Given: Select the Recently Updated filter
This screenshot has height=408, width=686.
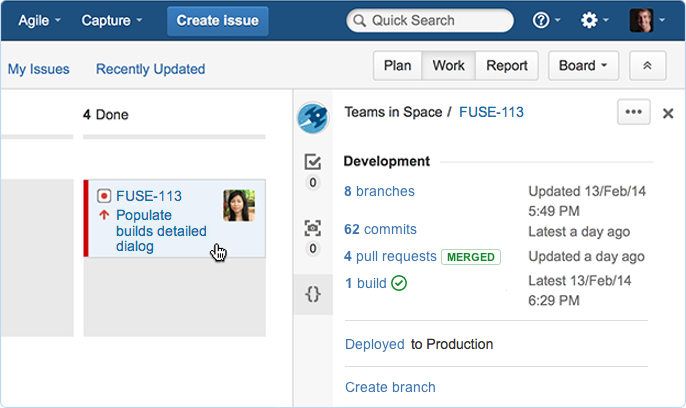Looking at the screenshot, I should point(150,69).
